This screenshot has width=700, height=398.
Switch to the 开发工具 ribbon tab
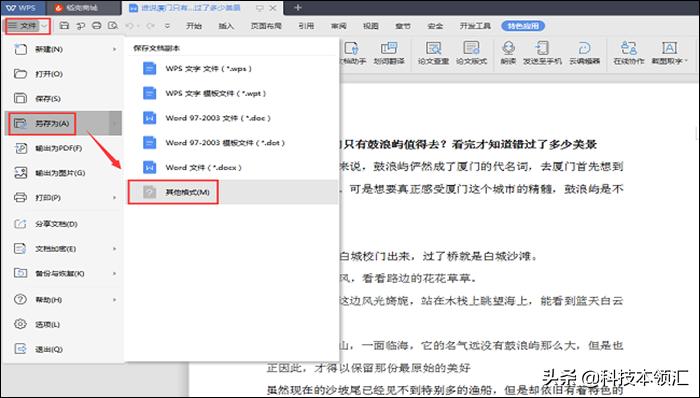pos(475,26)
